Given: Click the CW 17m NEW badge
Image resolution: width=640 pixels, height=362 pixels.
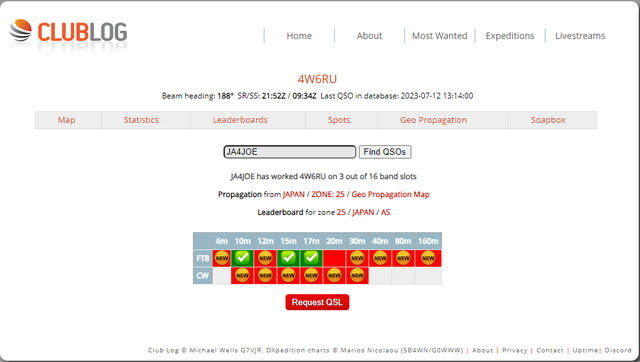Looking at the screenshot, I should click(x=311, y=275).
